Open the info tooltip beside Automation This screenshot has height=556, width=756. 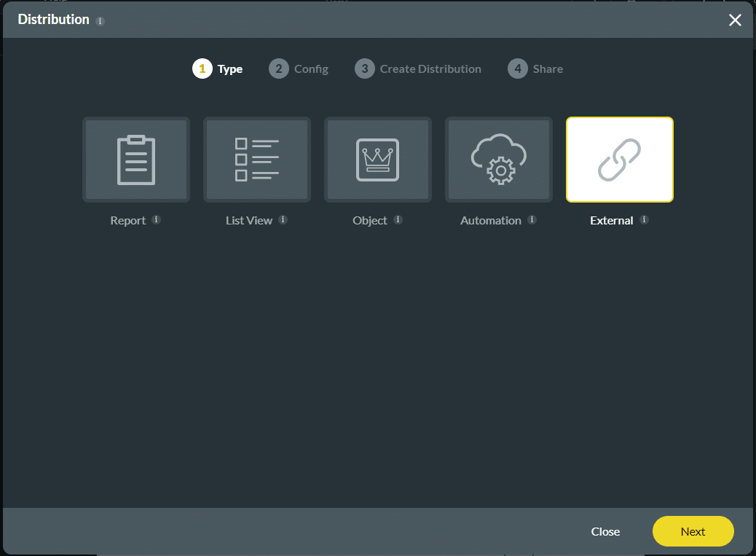532,219
